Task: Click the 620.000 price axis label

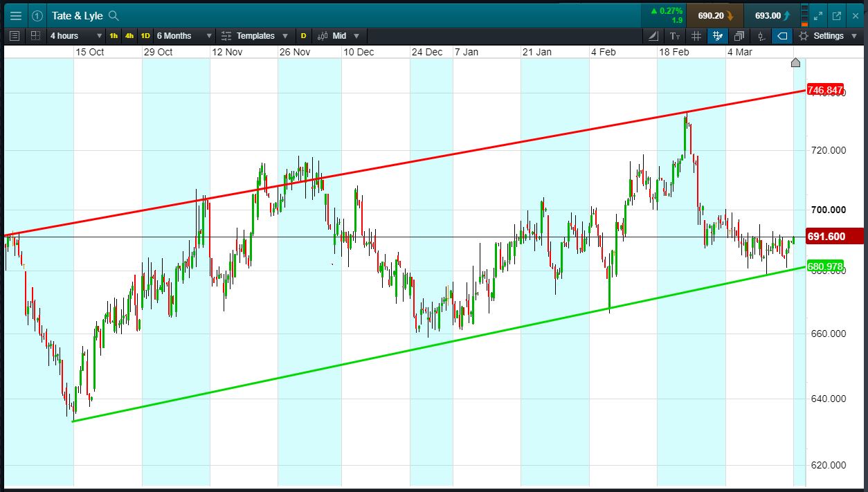Action: tap(828, 465)
